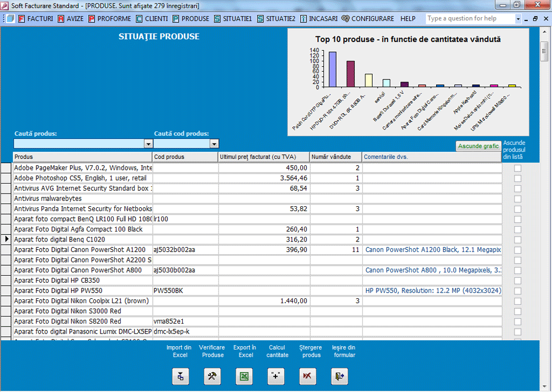Click the Cod produs column header
552x392 pixels.
point(185,157)
